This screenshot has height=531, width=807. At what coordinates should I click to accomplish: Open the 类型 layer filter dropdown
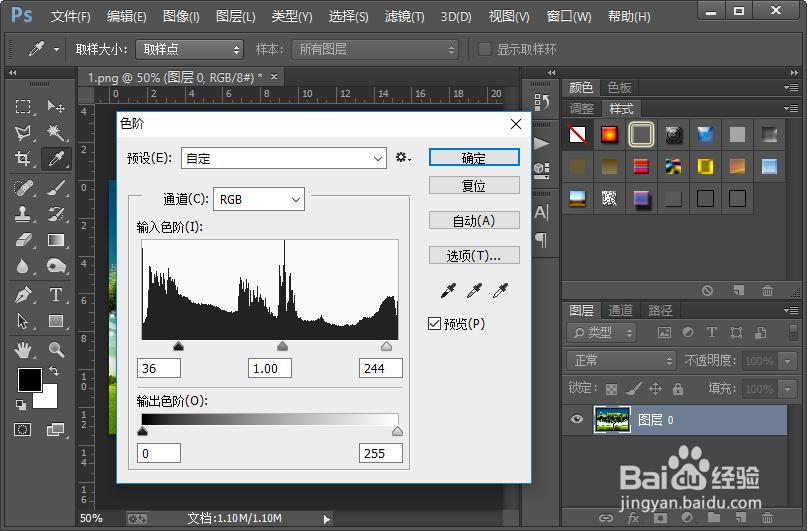602,333
